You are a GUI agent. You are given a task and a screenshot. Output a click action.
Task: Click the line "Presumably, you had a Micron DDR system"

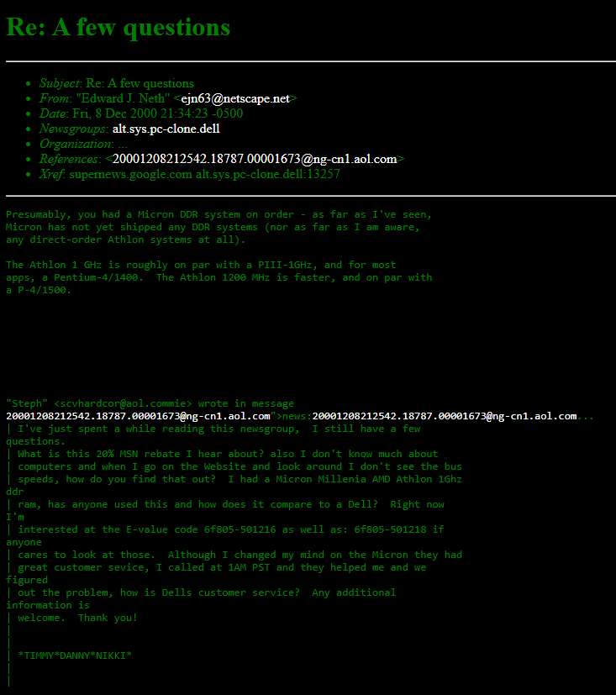pyautogui.click(x=218, y=214)
